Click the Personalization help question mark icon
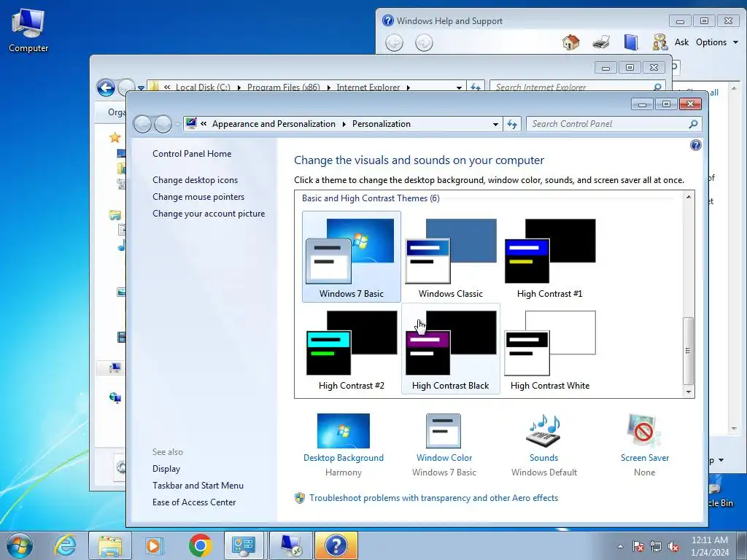747x560 pixels. pyautogui.click(x=695, y=145)
